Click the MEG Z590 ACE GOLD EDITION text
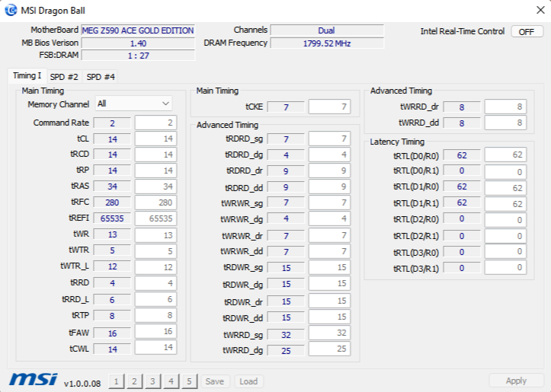The image size is (551, 392). tap(138, 30)
